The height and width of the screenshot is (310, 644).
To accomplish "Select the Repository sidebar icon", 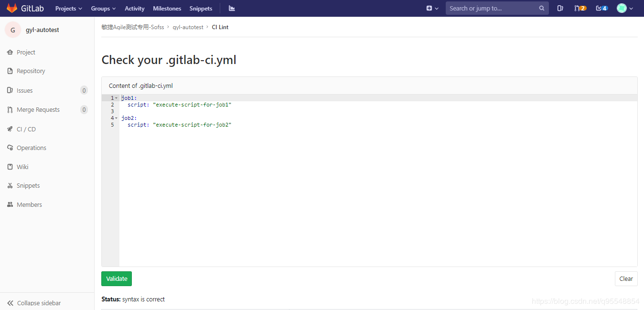I will [x=30, y=71].
